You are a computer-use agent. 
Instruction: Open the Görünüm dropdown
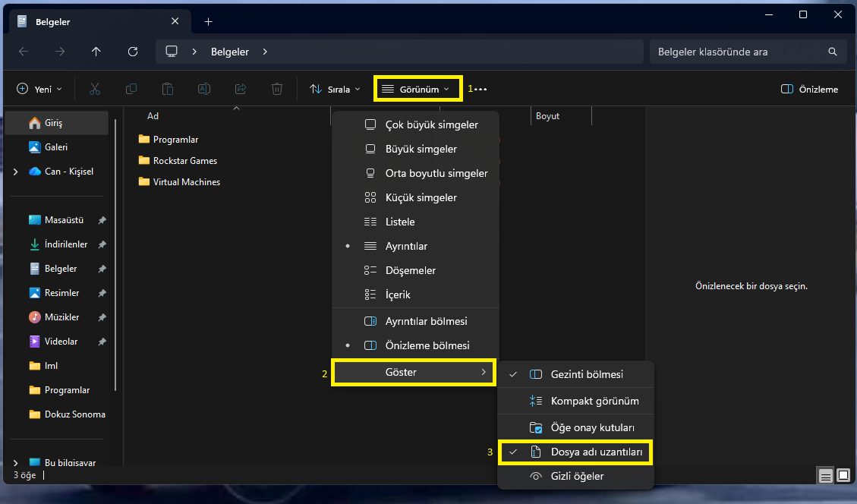(x=418, y=89)
